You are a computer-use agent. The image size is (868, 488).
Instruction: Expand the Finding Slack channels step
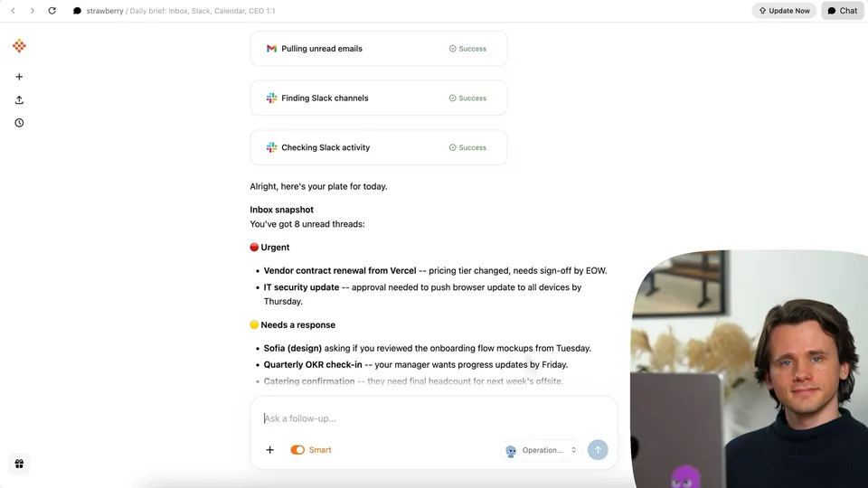pyautogui.click(x=379, y=98)
